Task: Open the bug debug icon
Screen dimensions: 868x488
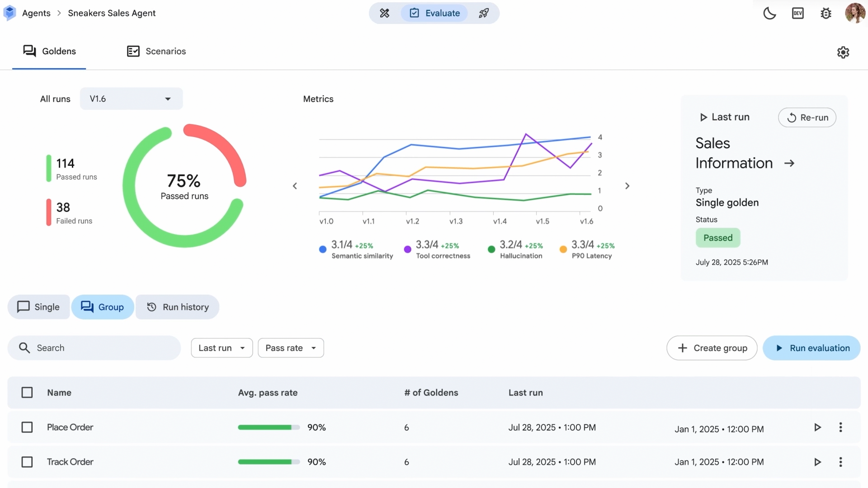Action: [826, 13]
